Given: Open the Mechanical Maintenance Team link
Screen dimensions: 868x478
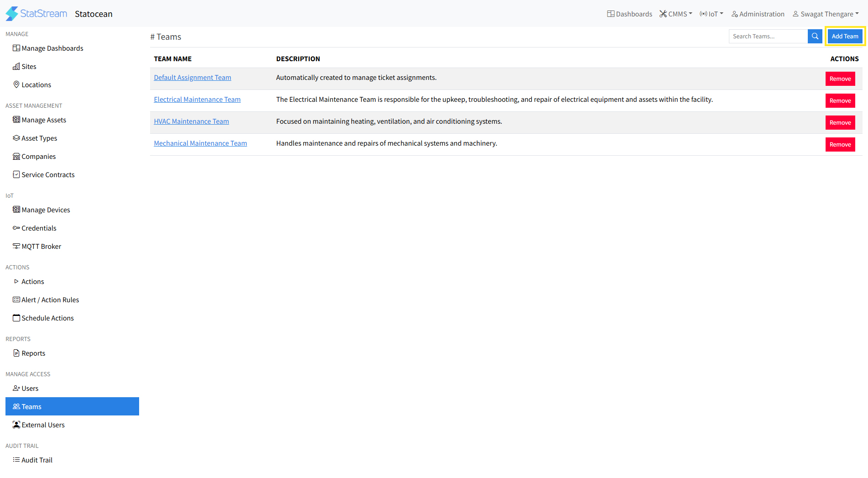Looking at the screenshot, I should 200,143.
